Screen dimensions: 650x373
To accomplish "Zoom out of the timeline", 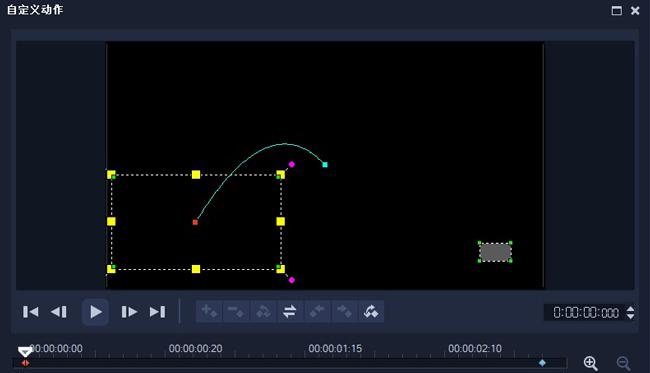I will (x=623, y=363).
